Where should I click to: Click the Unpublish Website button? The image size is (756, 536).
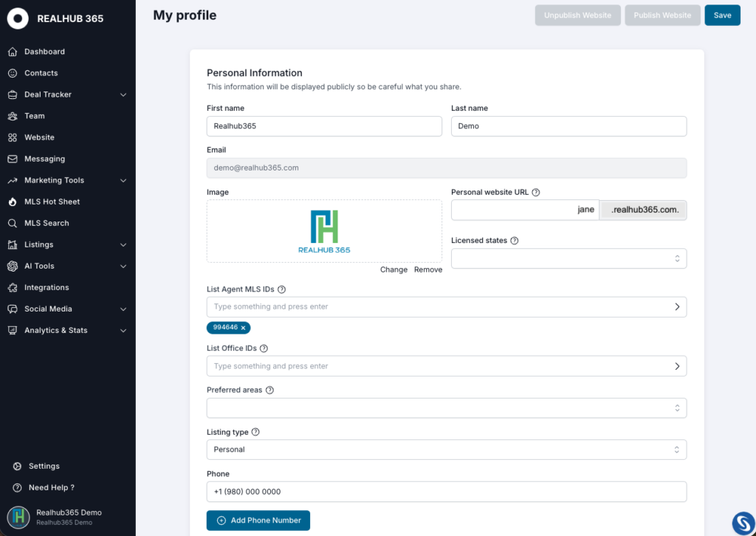577,16
